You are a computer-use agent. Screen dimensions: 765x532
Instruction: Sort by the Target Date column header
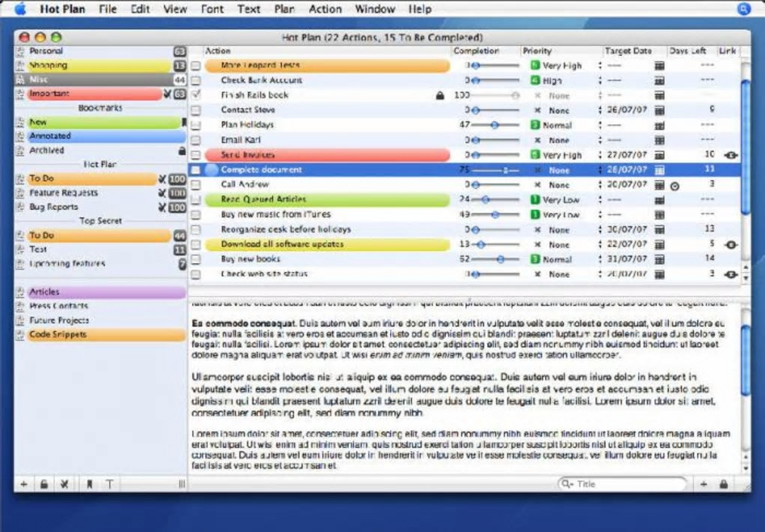click(634, 51)
